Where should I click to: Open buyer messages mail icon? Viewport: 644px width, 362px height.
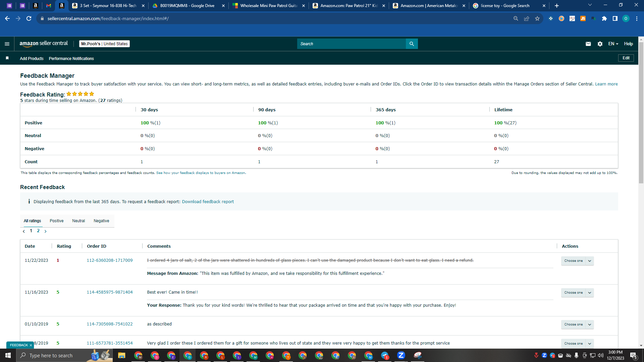click(588, 44)
